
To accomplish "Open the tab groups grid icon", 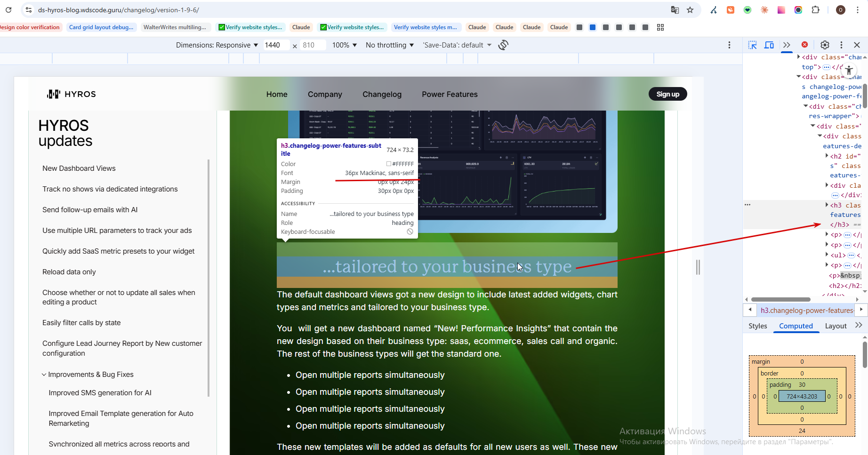I will pos(660,27).
